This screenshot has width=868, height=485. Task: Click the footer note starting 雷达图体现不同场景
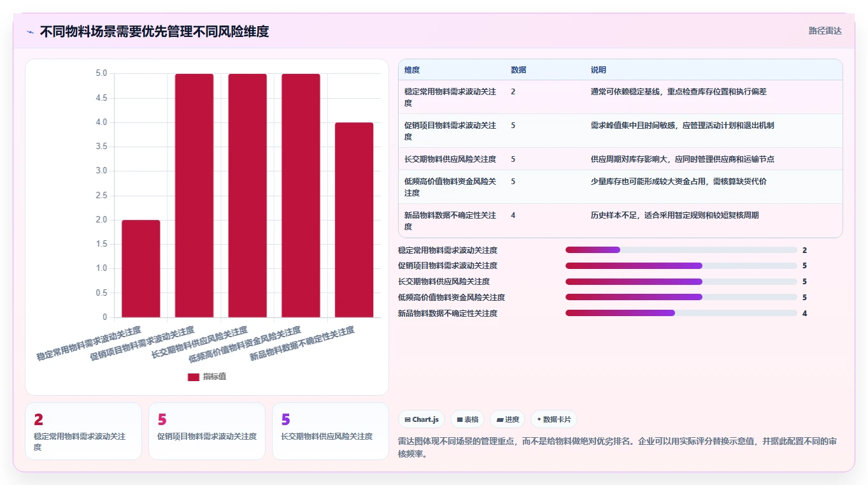coord(617,447)
